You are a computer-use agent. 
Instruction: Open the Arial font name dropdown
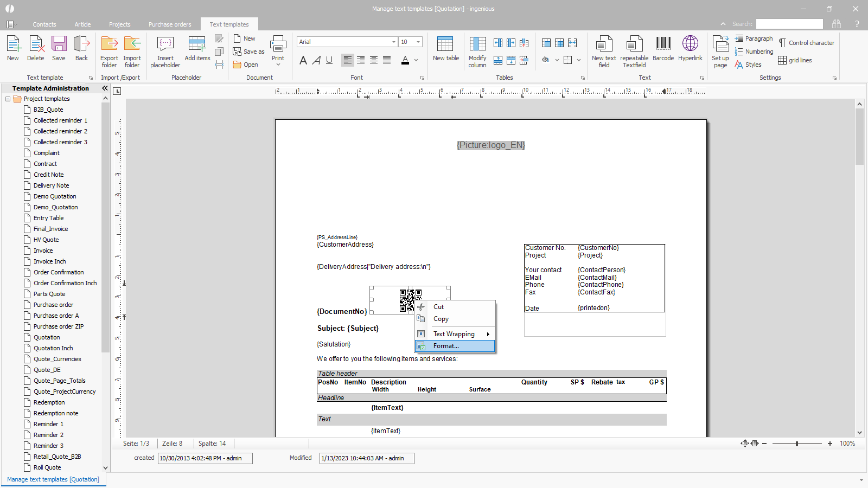point(394,42)
